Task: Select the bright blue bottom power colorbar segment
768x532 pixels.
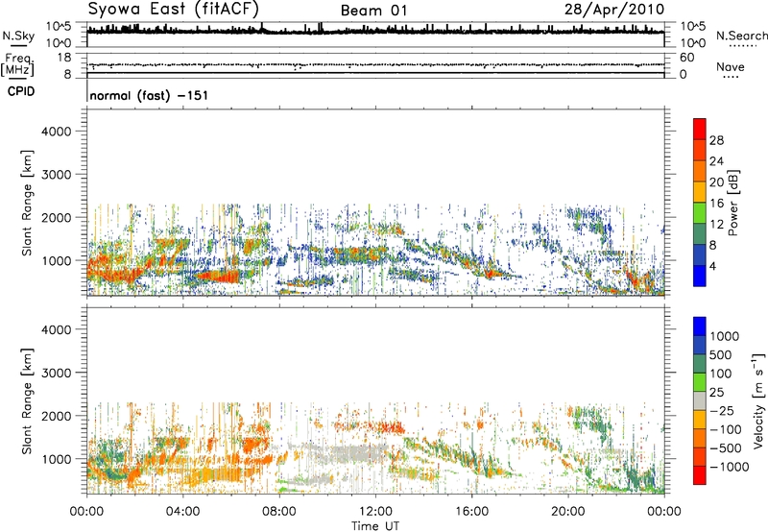Action: tap(700, 276)
